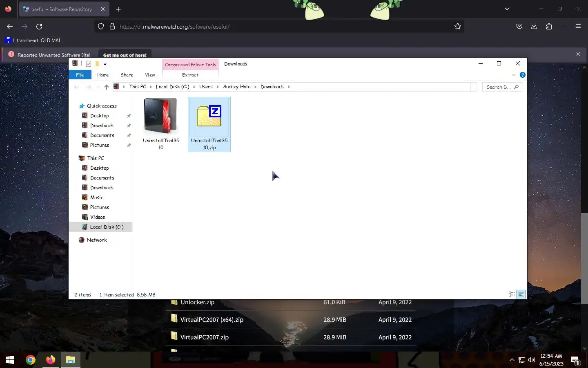Open pinned Desktop under Quick access
The image size is (588, 368).
(99, 116)
